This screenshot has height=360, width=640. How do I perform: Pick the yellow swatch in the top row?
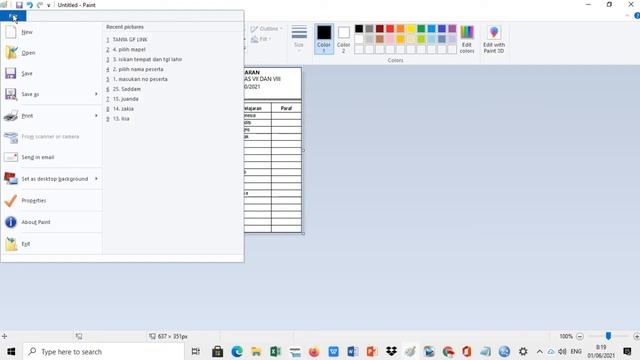coord(411,29)
